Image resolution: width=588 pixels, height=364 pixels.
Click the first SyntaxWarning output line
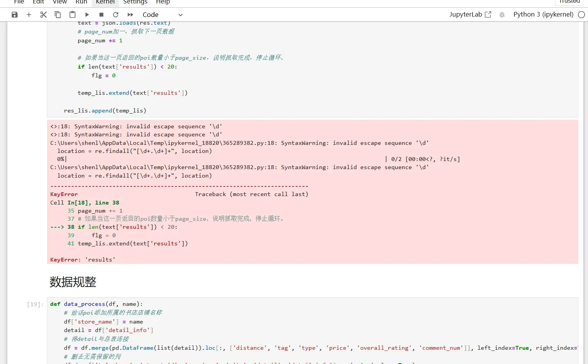coord(136,126)
